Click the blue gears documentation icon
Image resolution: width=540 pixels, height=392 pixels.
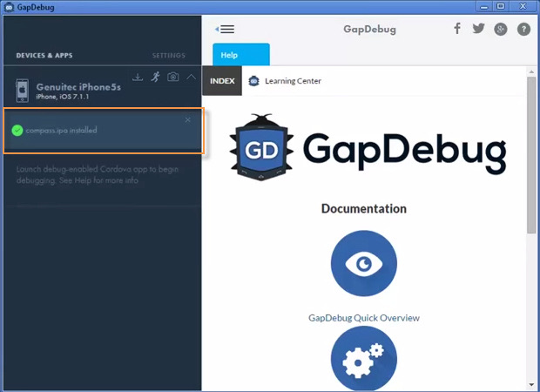[363, 357]
